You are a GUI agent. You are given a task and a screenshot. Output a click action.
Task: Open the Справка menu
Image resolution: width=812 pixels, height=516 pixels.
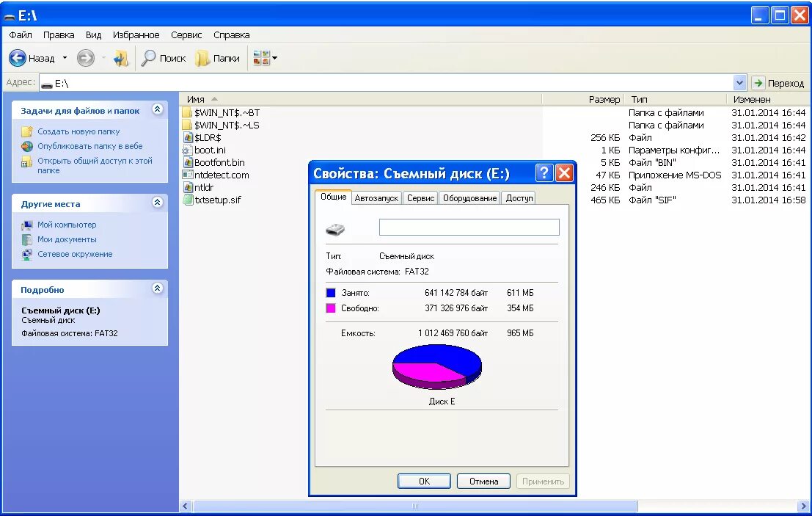click(232, 34)
